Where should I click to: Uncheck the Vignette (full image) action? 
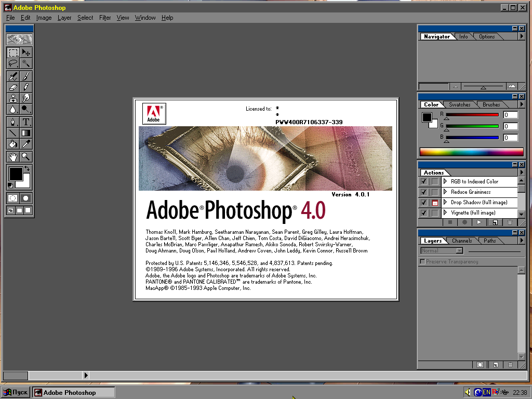(424, 212)
